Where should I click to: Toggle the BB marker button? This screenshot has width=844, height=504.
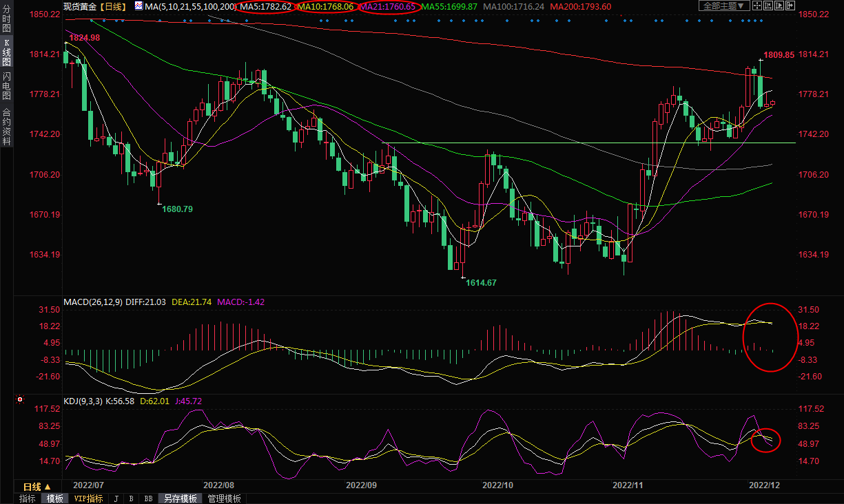pyautogui.click(x=148, y=498)
